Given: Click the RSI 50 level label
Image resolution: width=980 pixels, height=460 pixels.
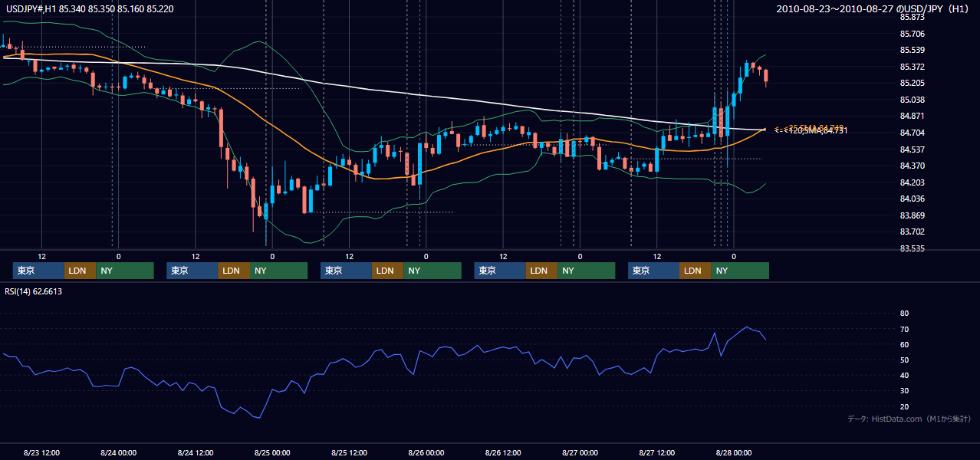Looking at the screenshot, I should click(x=904, y=360).
